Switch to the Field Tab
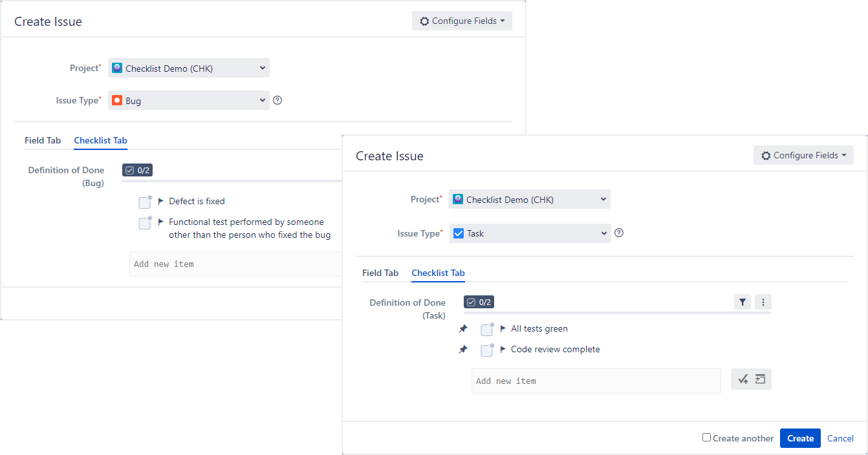Viewport: 868px width, 455px height. click(381, 273)
